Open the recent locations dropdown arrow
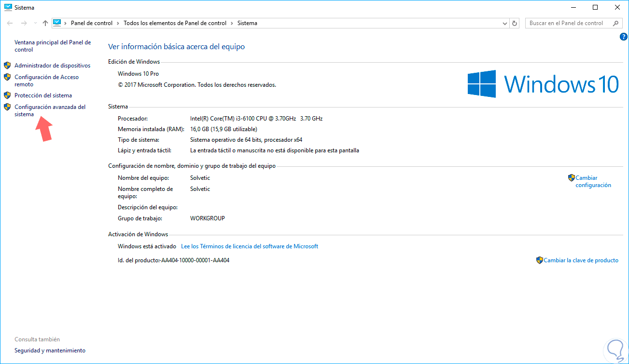The image size is (629, 364). 36,23
